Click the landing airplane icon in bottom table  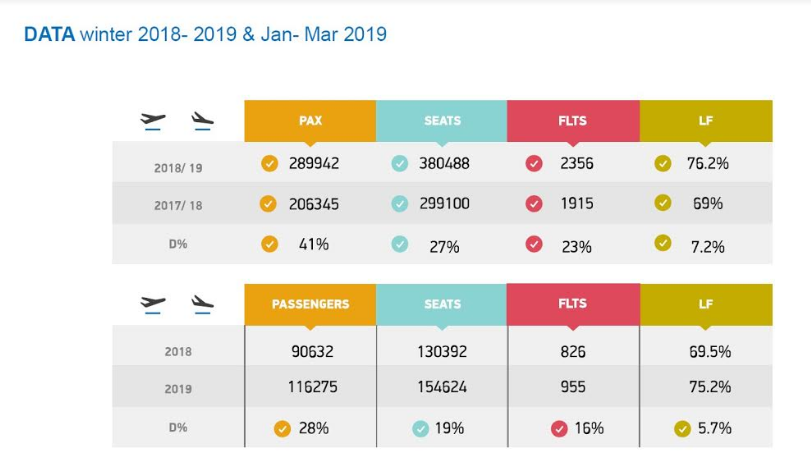tap(202, 304)
